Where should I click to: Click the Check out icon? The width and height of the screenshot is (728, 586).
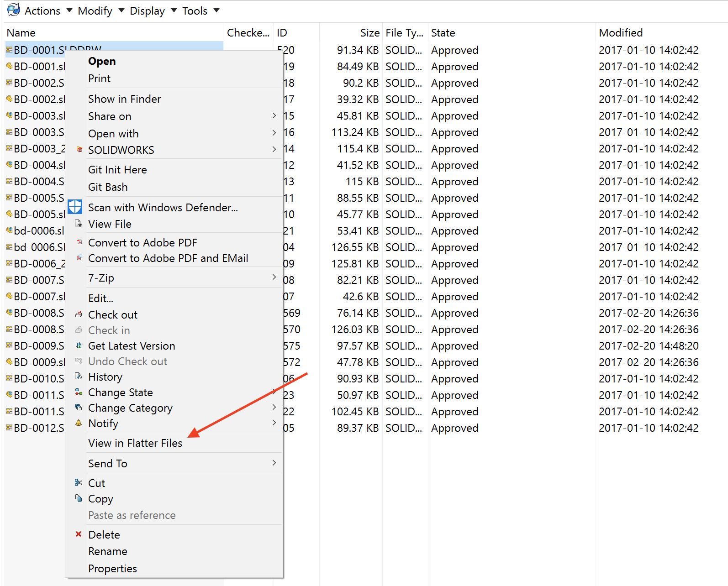point(79,314)
